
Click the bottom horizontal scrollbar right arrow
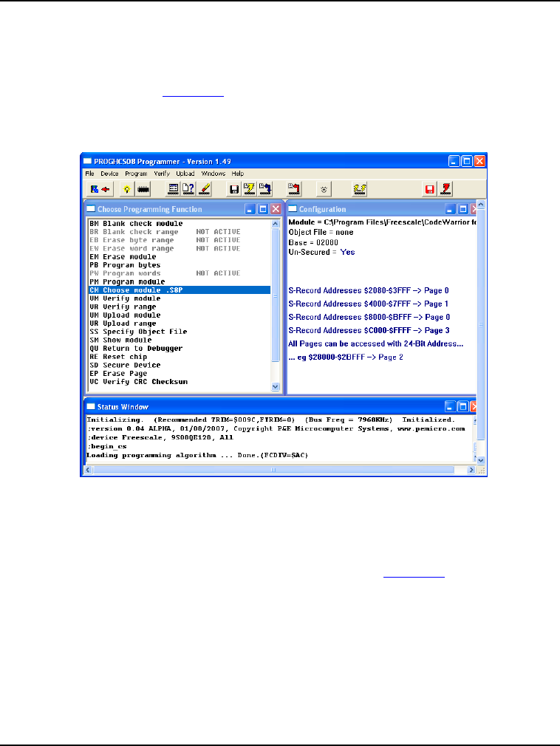[471, 470]
